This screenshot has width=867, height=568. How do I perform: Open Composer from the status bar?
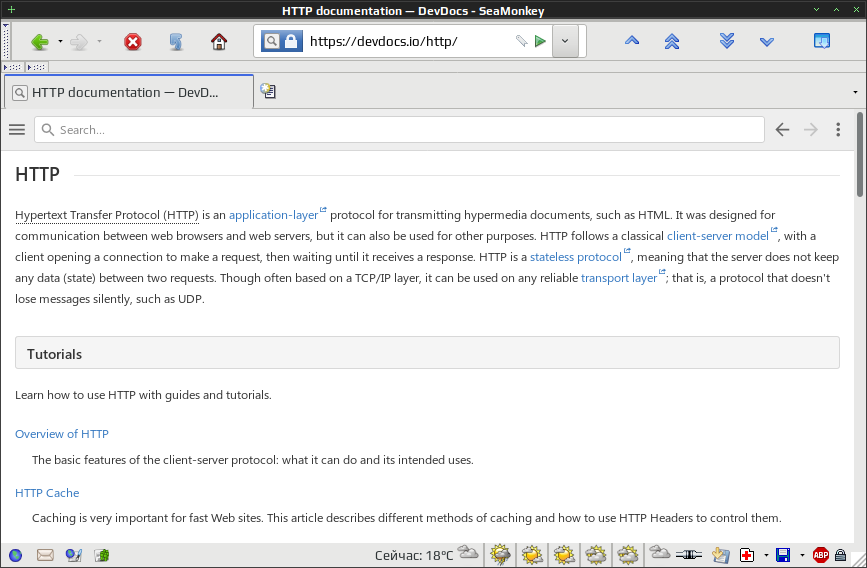pyautogui.click(x=74, y=555)
